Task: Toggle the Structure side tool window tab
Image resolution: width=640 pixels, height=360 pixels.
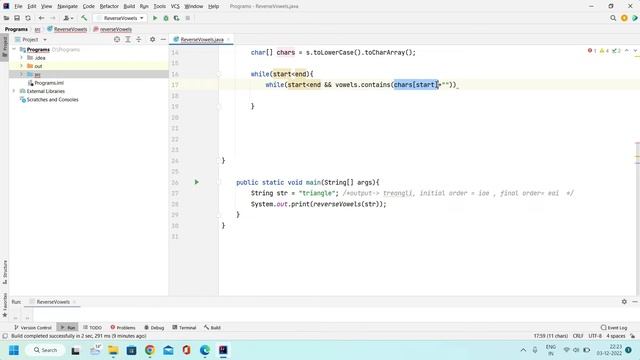Action: click(x=4, y=272)
